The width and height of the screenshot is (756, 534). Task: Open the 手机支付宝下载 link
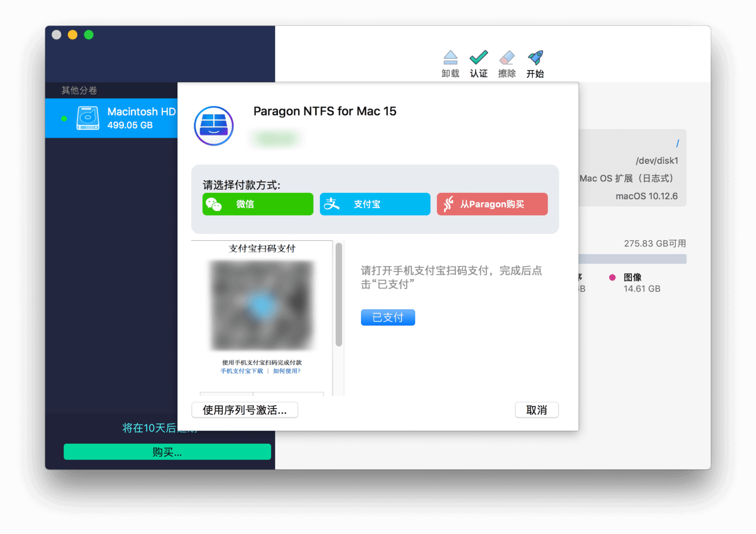(241, 371)
